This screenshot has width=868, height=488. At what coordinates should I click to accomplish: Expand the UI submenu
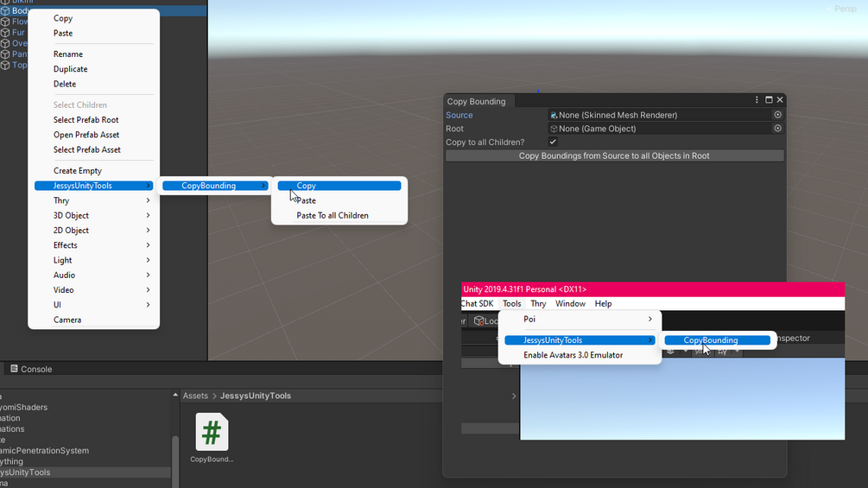pos(93,306)
